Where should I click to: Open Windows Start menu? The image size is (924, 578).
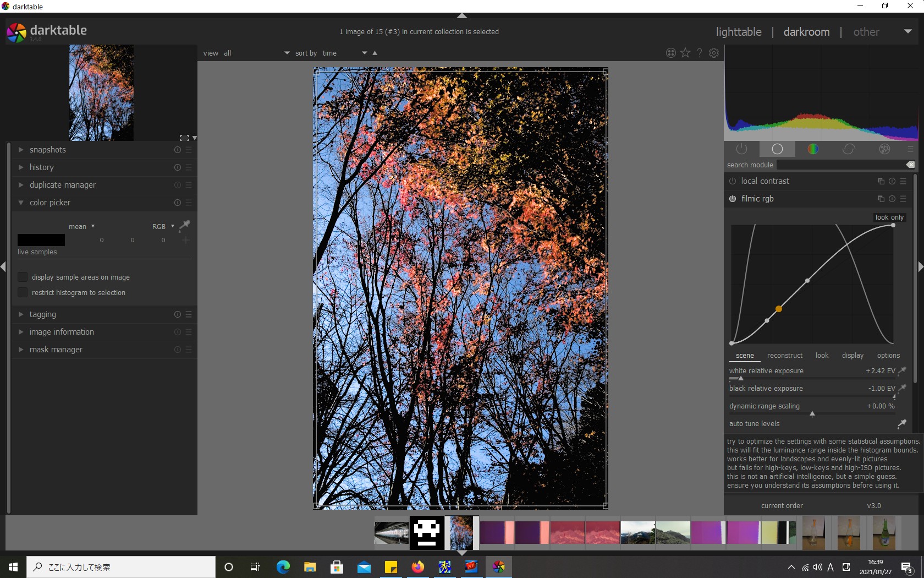click(x=13, y=567)
